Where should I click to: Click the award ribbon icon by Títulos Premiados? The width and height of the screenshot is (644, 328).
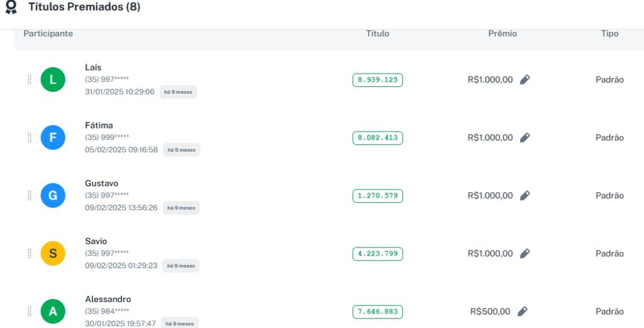(11, 8)
